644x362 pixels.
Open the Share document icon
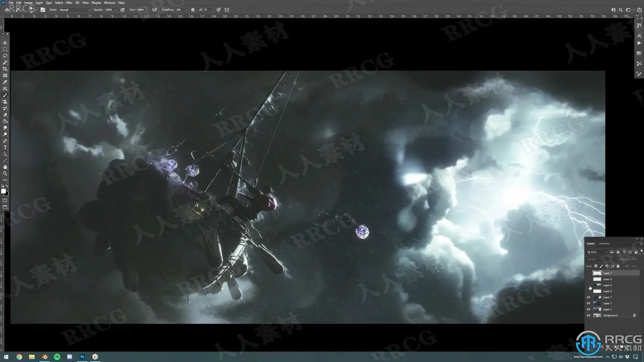coord(639,10)
